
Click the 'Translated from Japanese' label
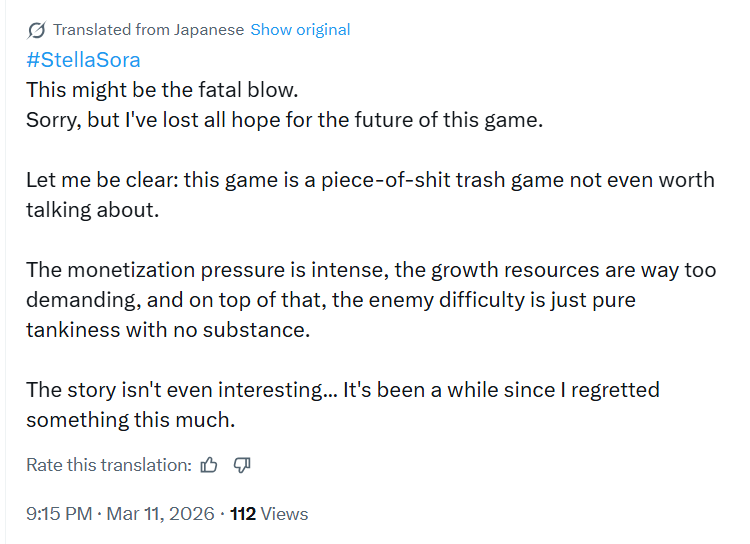[x=148, y=30]
